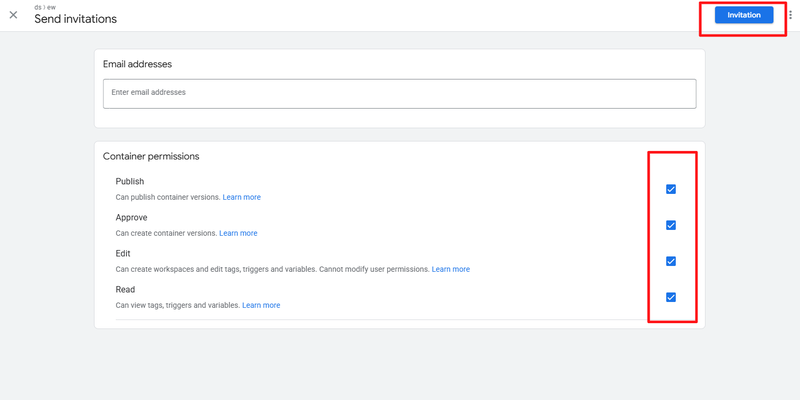800x400 pixels.
Task: Untick the Read permission checkbox
Action: click(x=671, y=297)
